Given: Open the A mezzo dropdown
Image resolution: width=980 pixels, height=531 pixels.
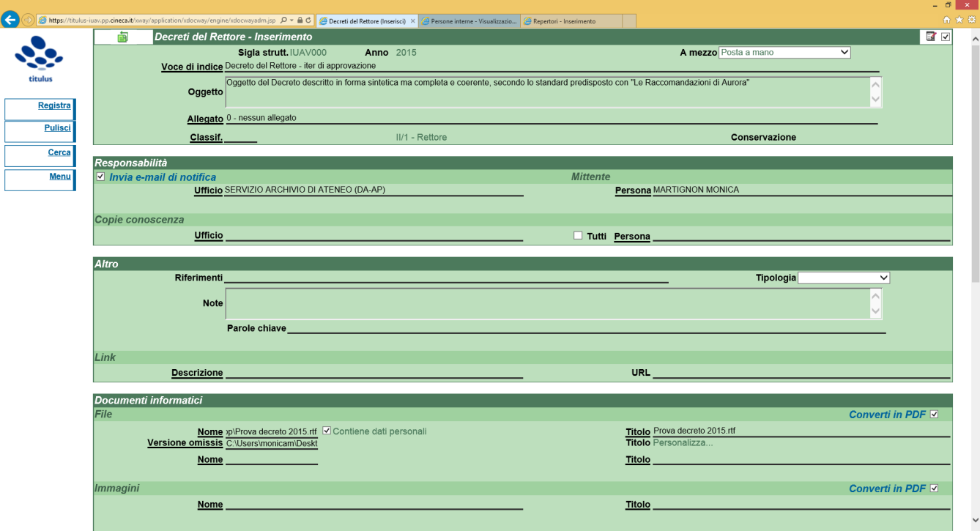Looking at the screenshot, I should pyautogui.click(x=784, y=53).
